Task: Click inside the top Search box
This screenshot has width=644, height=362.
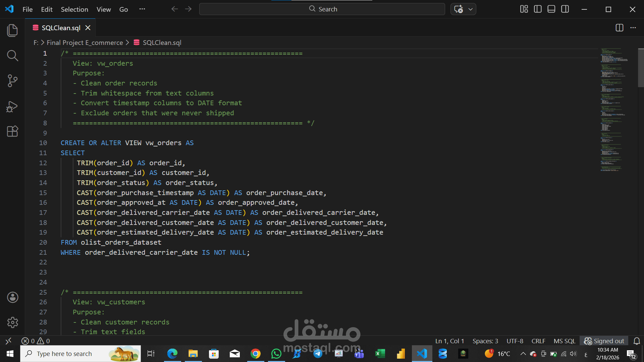Action: pos(322,9)
